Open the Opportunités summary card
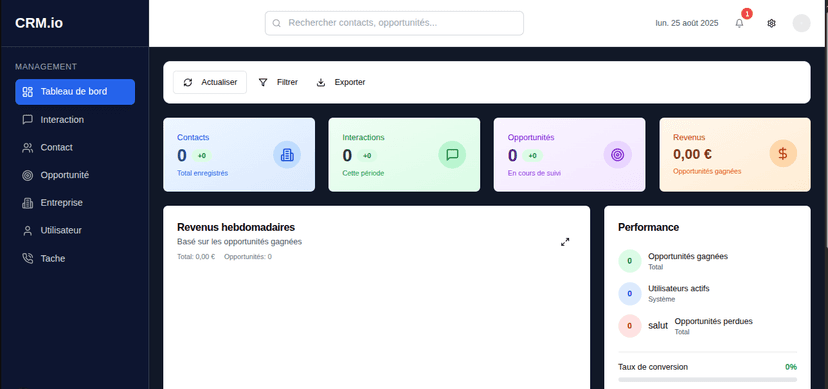The image size is (828, 389). click(570, 155)
